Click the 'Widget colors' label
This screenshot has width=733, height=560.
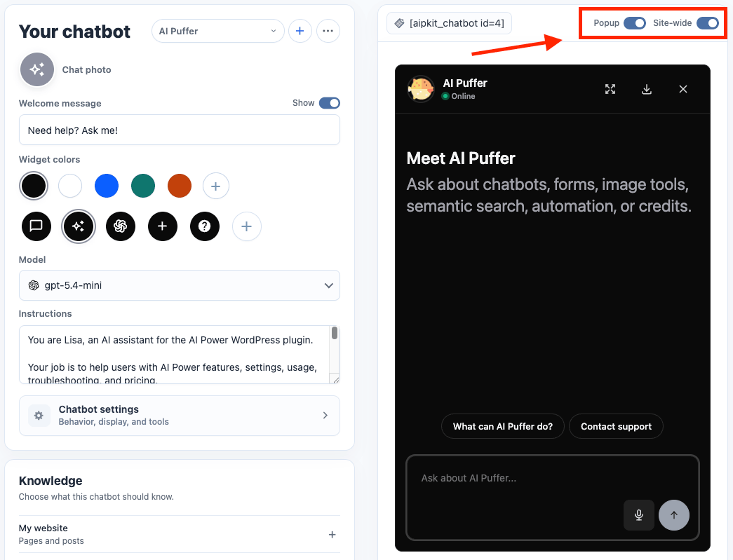click(49, 159)
